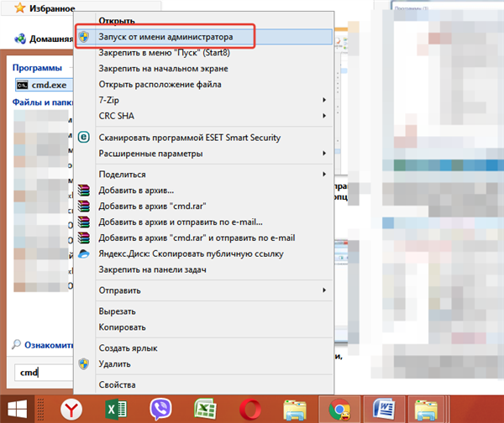Open the Отправить menu entry
The image size is (504, 423).
pos(204,290)
